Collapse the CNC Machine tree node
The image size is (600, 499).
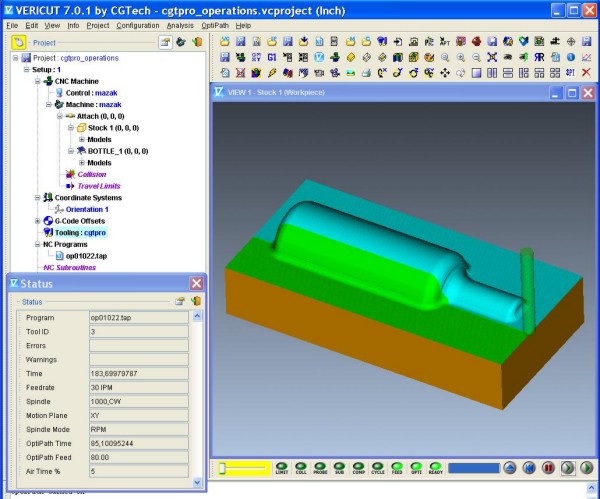point(38,81)
